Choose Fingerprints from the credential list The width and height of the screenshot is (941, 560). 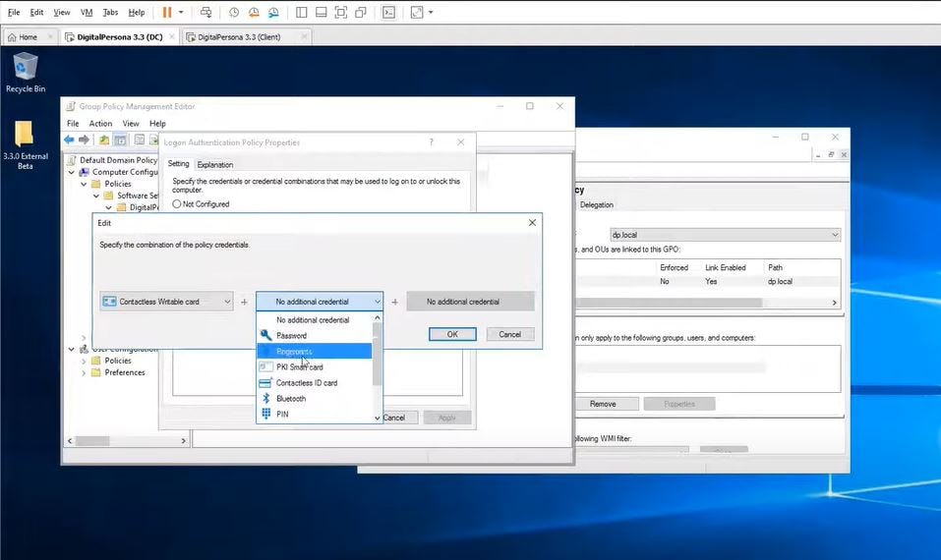(x=315, y=352)
